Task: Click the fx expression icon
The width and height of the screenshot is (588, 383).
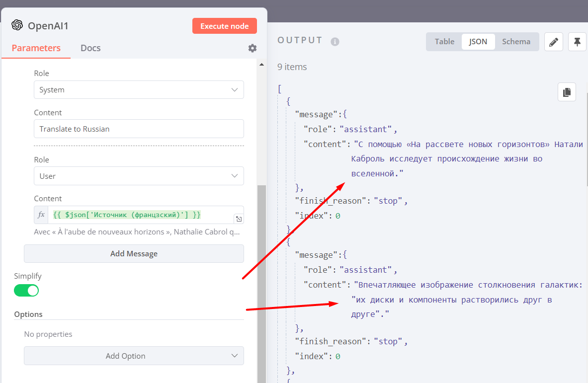Action: tap(42, 215)
